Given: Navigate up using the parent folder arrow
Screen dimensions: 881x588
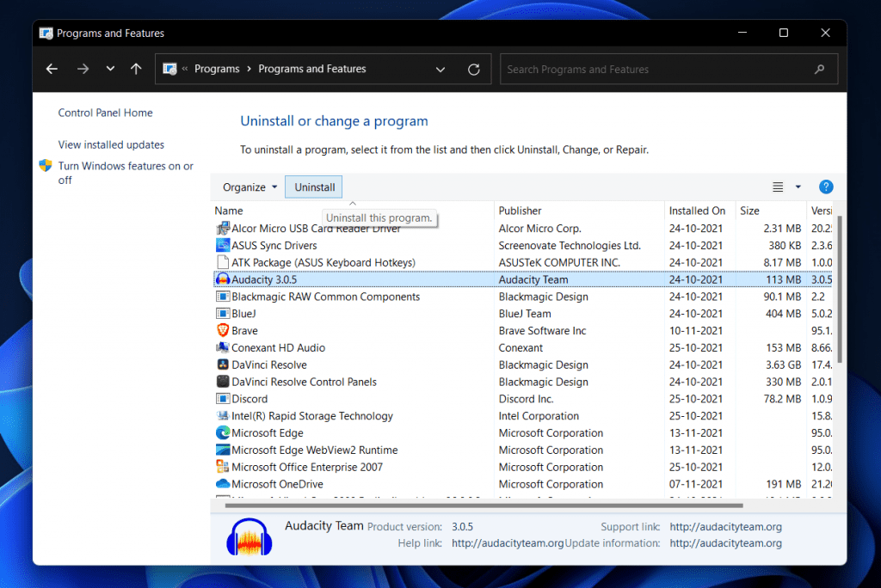Looking at the screenshot, I should tap(135, 69).
